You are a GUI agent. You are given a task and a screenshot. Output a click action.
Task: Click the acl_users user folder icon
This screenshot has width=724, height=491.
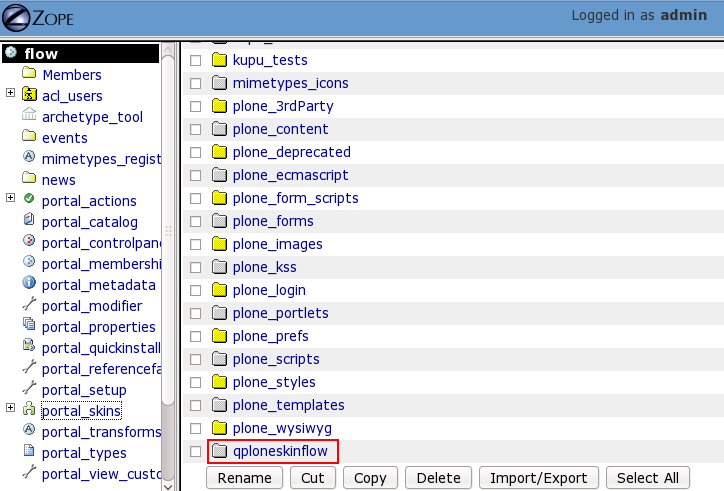click(x=29, y=94)
